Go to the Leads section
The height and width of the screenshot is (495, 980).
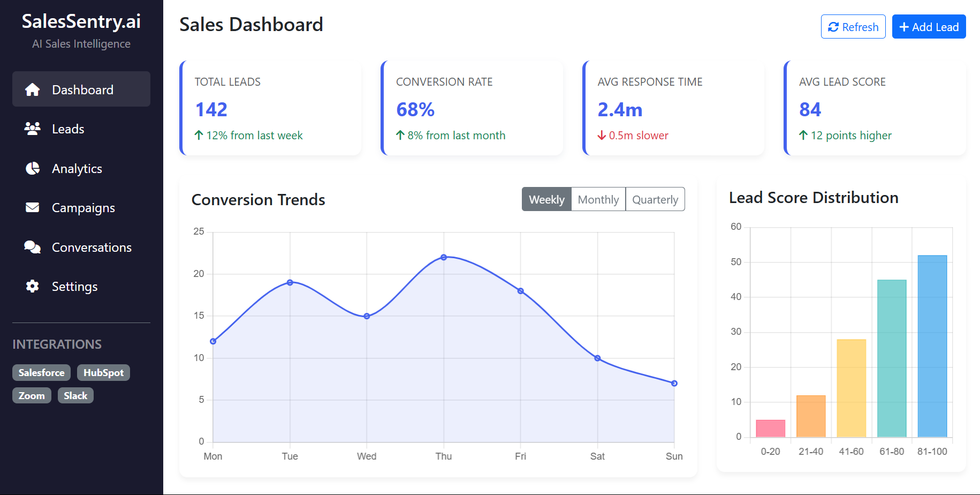81,129
